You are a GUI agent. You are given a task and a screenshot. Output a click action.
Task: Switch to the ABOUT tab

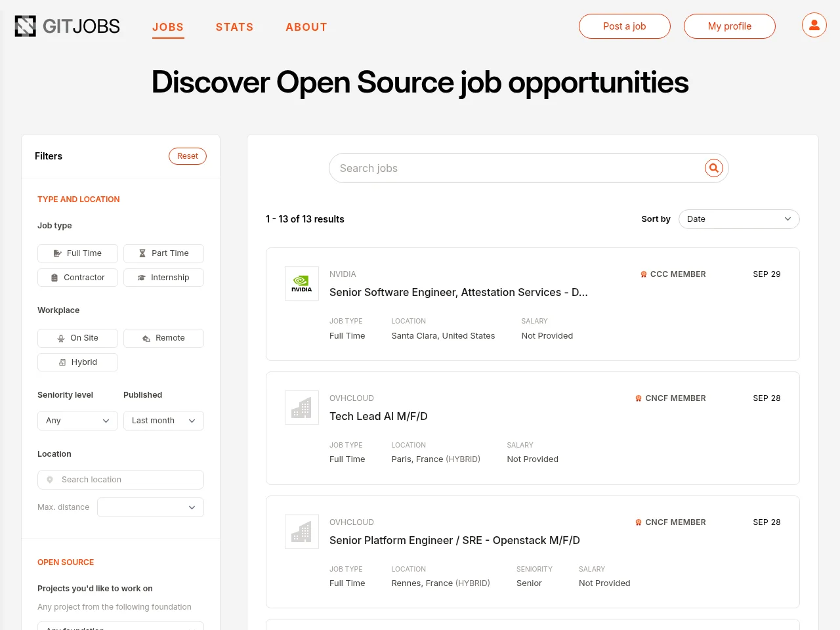(306, 27)
